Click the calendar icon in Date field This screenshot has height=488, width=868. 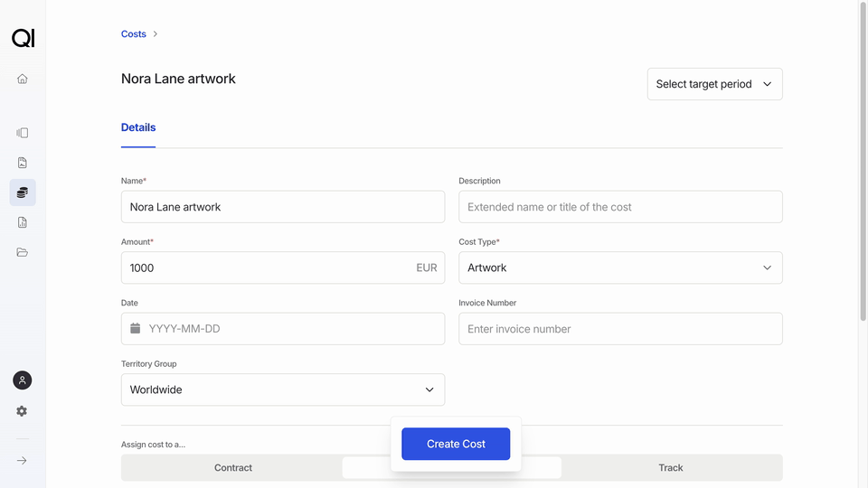(x=135, y=328)
